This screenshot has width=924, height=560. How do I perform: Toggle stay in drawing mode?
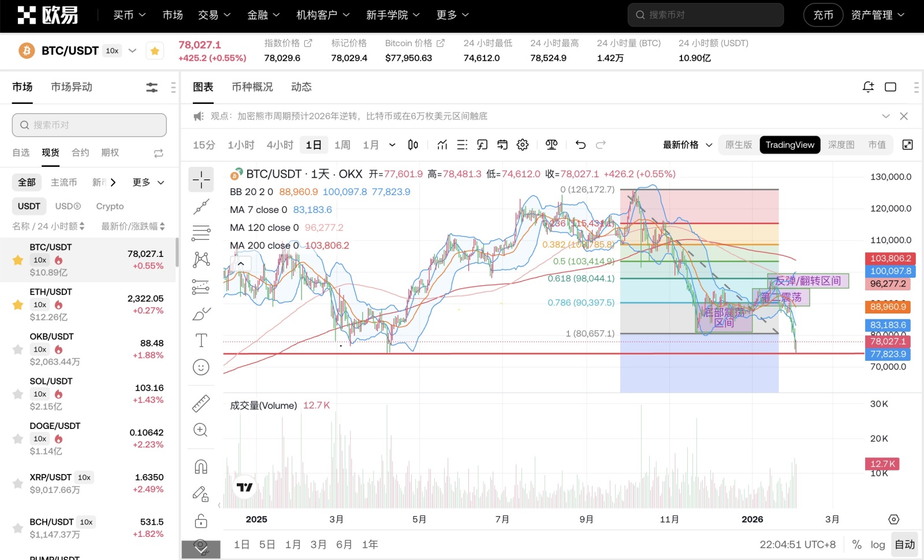click(x=201, y=494)
